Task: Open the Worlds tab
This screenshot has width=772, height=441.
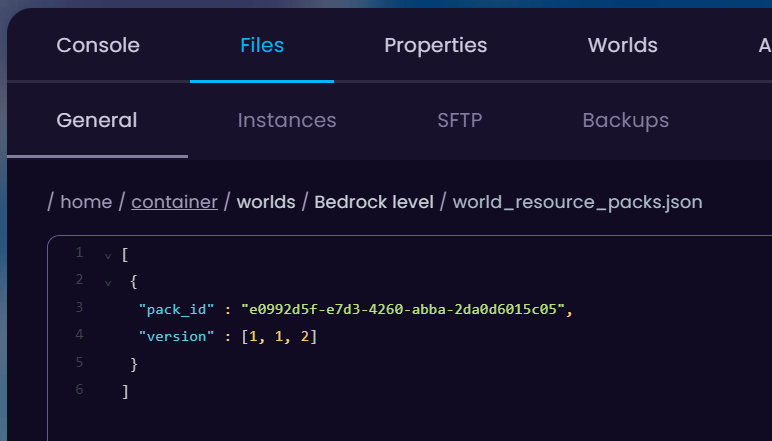Action: coord(622,45)
